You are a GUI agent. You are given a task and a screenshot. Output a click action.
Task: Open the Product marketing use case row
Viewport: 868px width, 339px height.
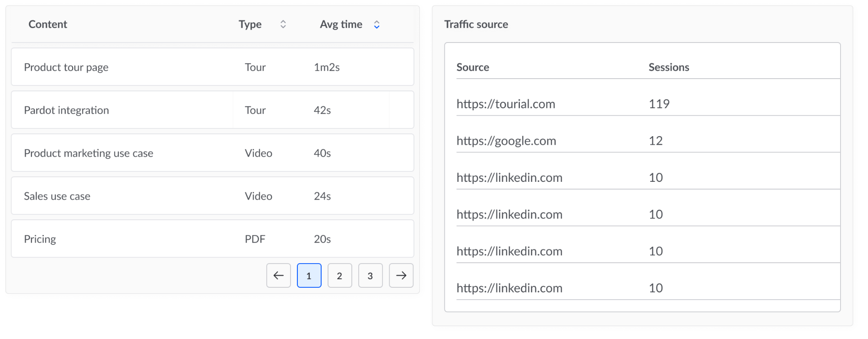click(89, 153)
